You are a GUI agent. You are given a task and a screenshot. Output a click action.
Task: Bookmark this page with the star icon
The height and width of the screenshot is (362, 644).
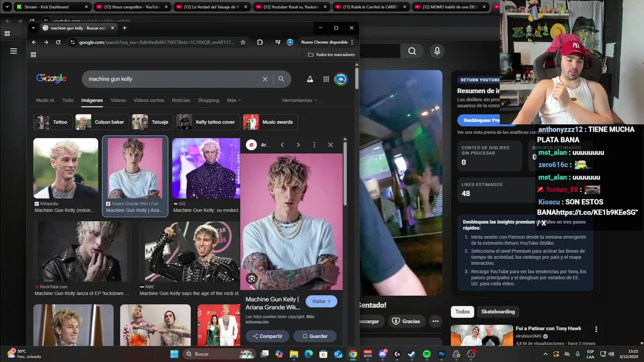[x=243, y=42]
